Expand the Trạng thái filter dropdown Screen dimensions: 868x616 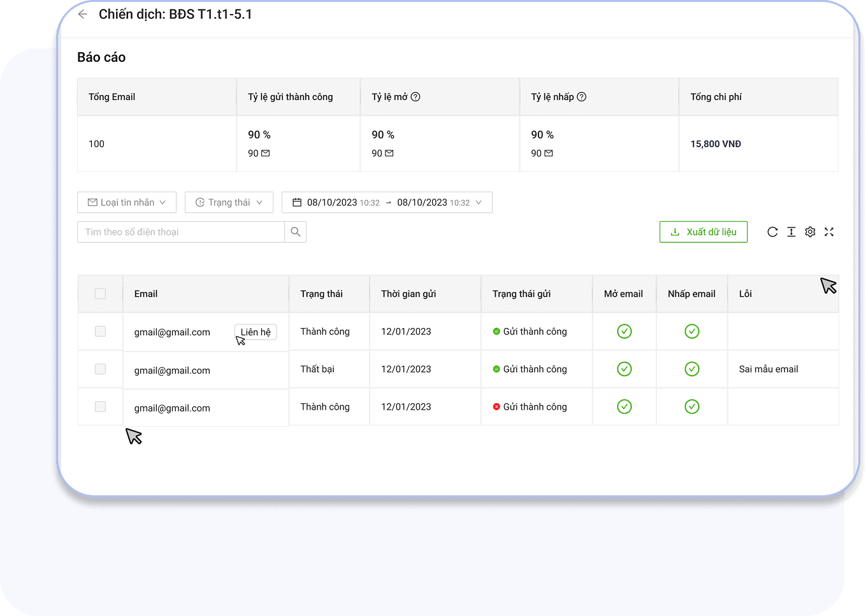(x=229, y=203)
